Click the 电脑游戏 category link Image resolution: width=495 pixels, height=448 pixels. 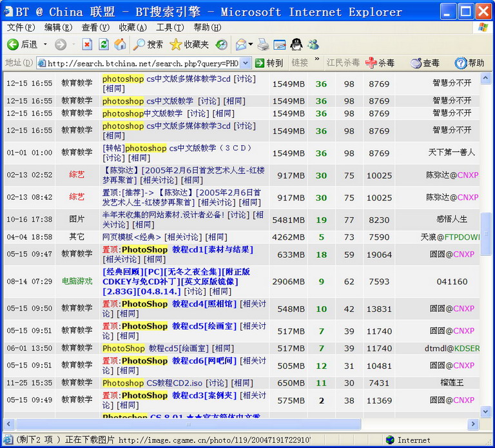[x=77, y=281]
